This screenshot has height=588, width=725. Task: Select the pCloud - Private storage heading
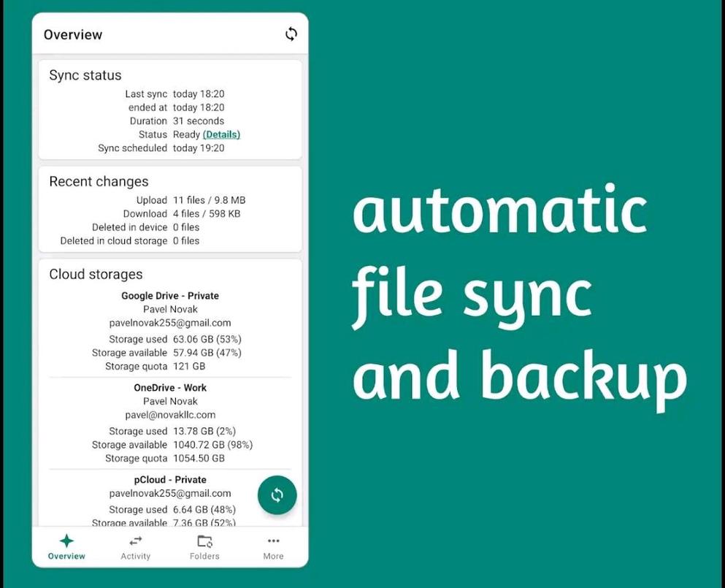170,480
